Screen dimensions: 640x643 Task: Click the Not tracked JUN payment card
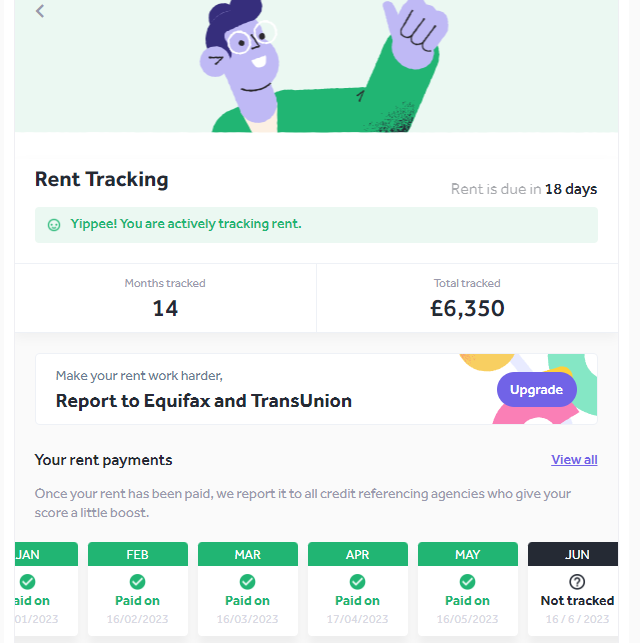click(x=573, y=589)
